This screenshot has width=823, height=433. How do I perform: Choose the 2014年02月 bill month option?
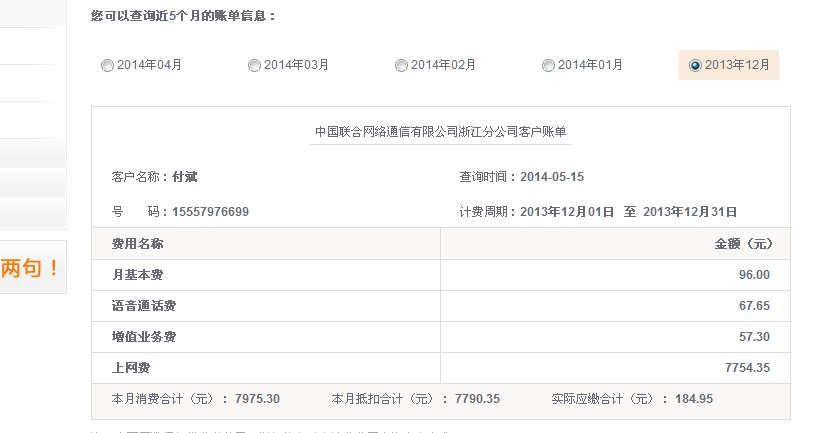(401, 66)
